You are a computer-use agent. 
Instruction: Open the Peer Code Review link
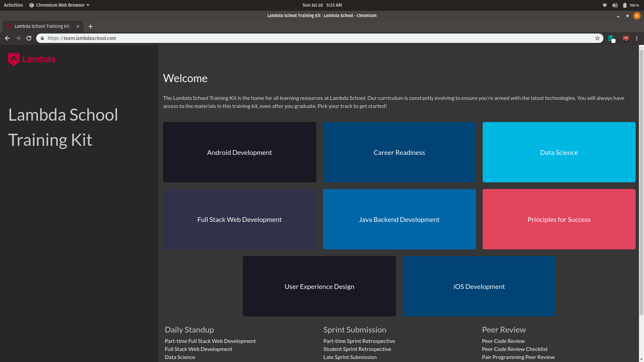(x=503, y=341)
